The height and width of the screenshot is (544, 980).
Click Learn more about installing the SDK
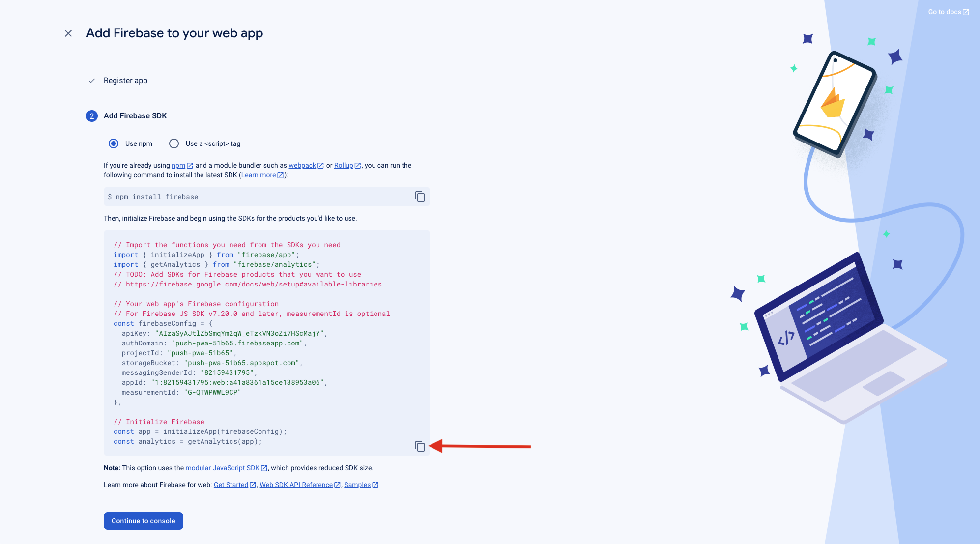[259, 175]
